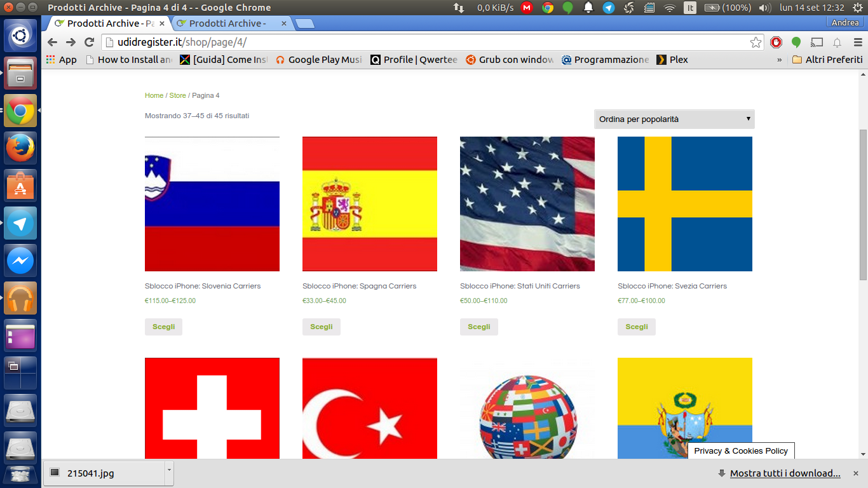Open the system power cog menu

pos(857,8)
